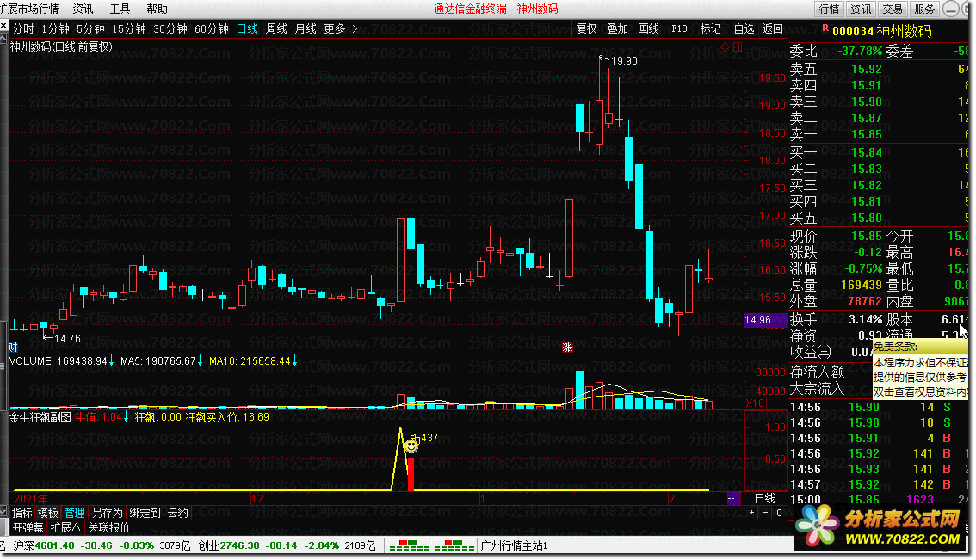976x560 pixels.
Task: Open the 资讯 menu in menu bar
Action: coord(83,9)
